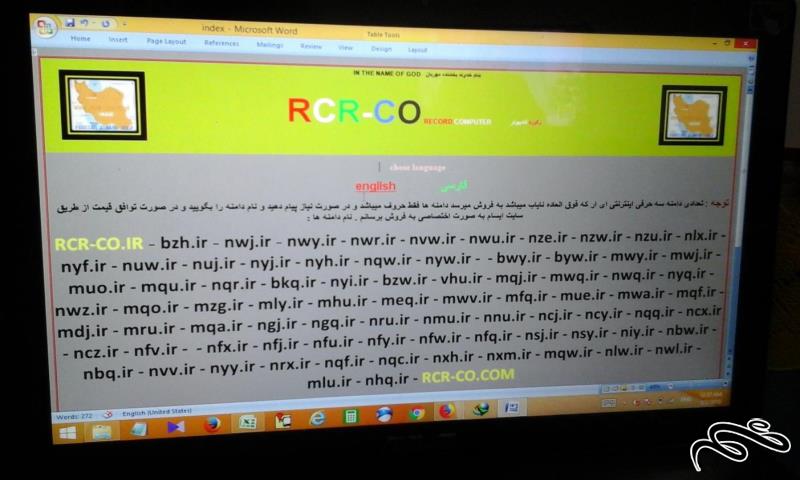Click the red "english" language link
800x480 pixels.
tap(375, 186)
